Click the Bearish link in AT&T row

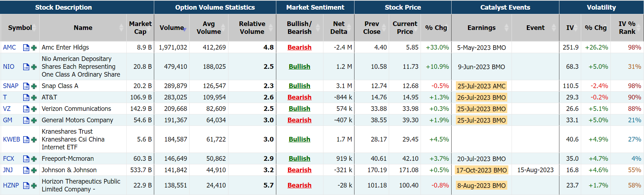pos(299,97)
